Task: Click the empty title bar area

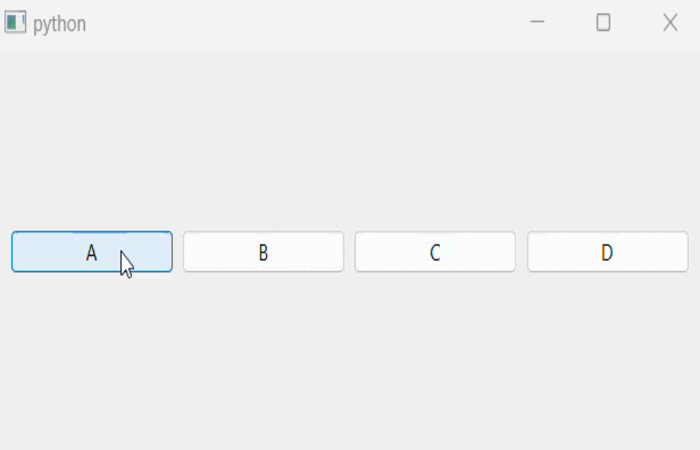Action: coord(300,22)
